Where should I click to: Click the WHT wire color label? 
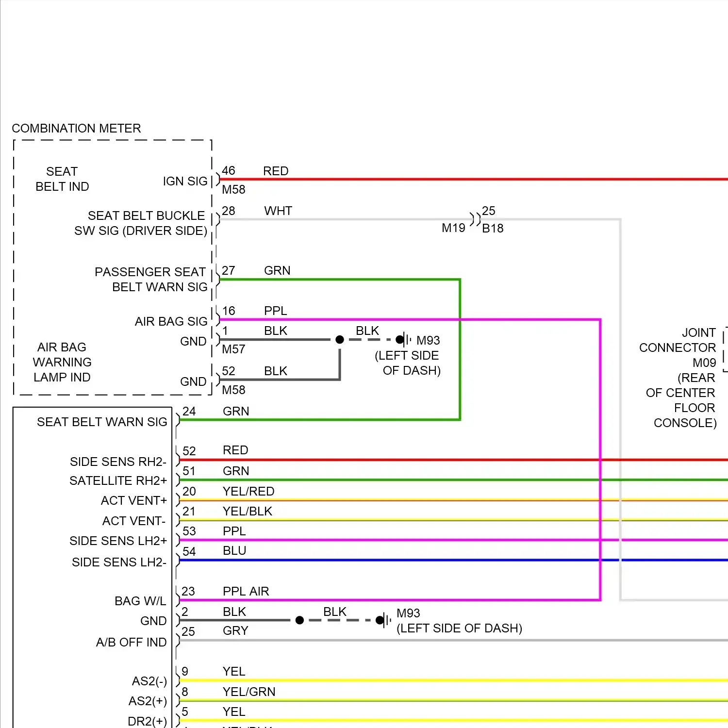click(x=278, y=211)
